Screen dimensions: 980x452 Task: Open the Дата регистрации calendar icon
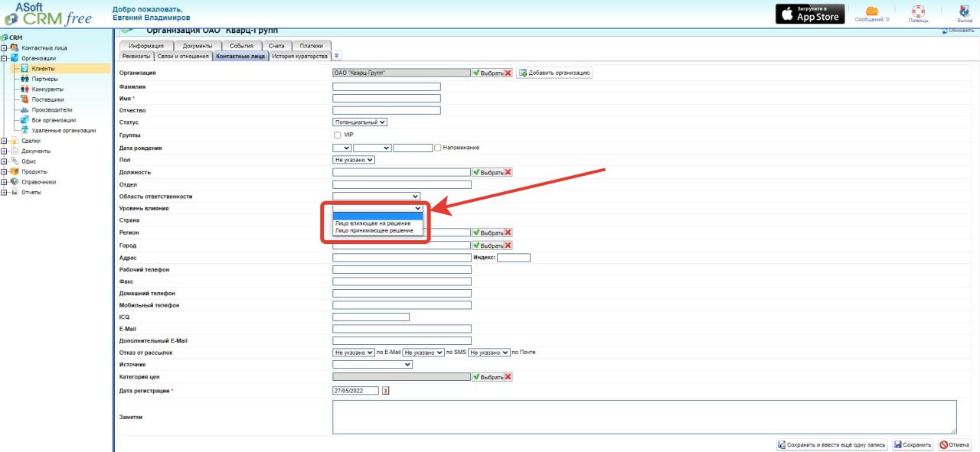point(386,391)
